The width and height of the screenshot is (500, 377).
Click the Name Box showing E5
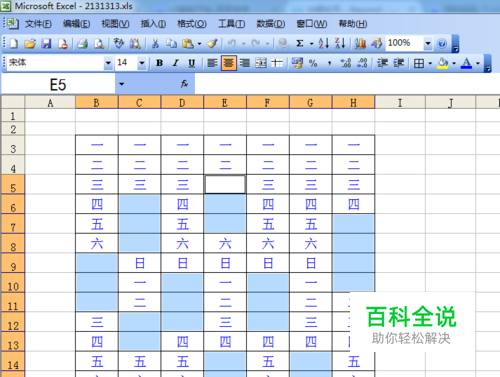pyautogui.click(x=58, y=84)
